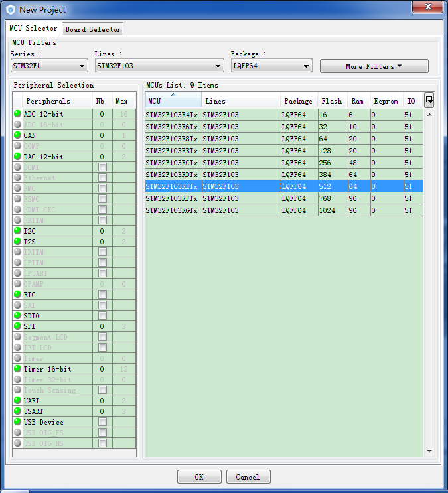Click the green status dot beside I2S
448x493 pixels.
point(18,241)
